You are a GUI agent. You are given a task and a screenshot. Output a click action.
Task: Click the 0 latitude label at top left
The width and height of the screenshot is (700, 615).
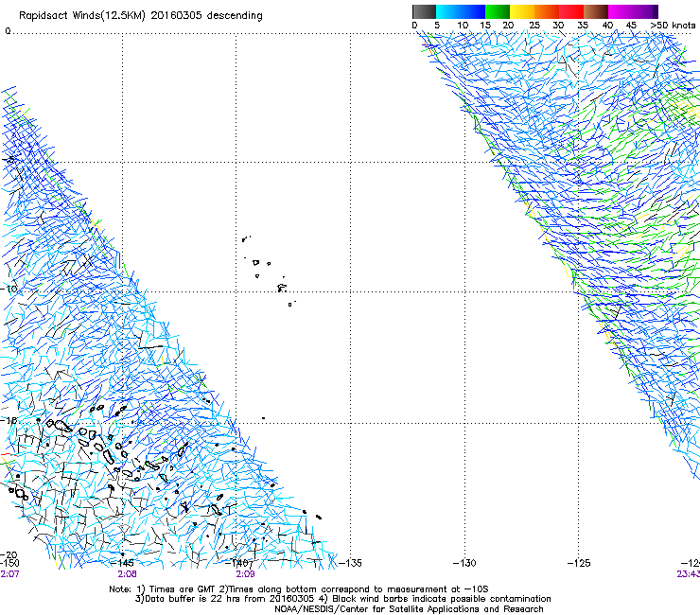(x=8, y=31)
